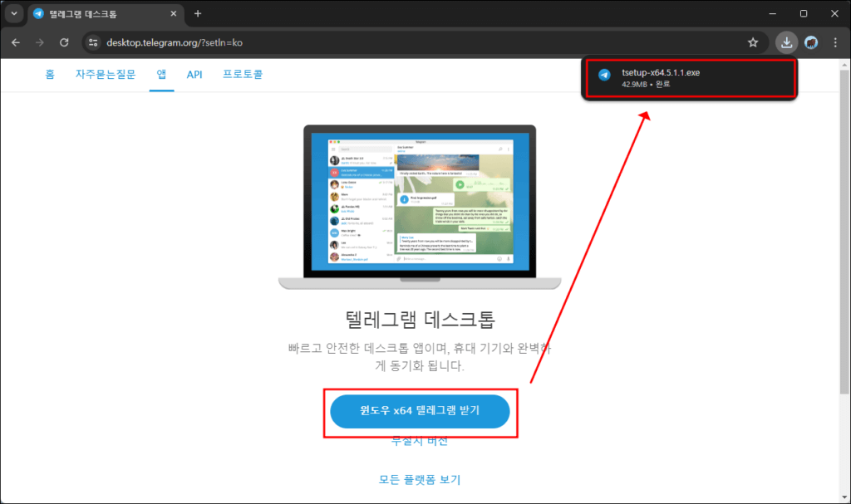Screen dimensions: 851x504
Task: Click the Telegram icon of the downloaded file
Action: tap(604, 76)
